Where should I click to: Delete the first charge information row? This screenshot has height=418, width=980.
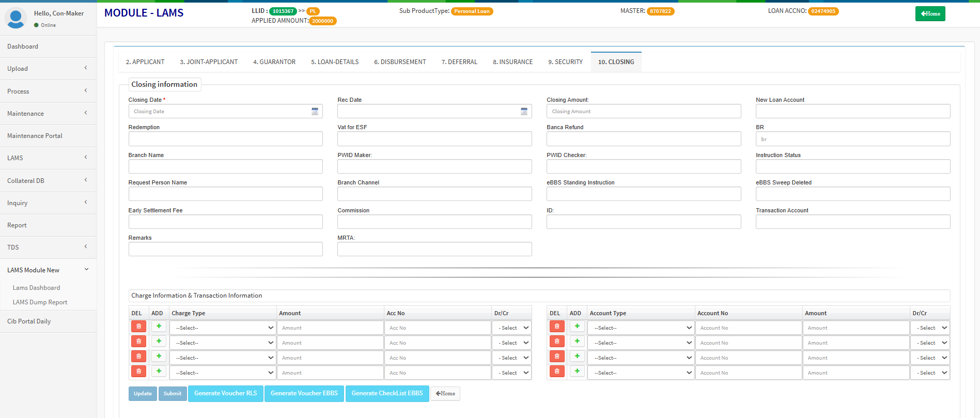(x=138, y=327)
